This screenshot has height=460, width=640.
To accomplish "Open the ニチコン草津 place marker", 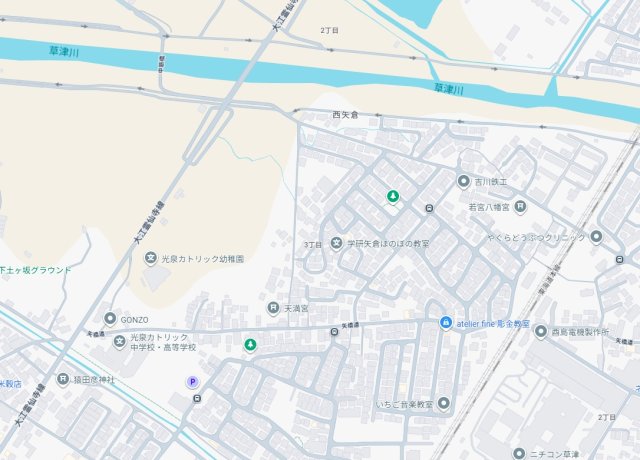I will click(x=519, y=453).
